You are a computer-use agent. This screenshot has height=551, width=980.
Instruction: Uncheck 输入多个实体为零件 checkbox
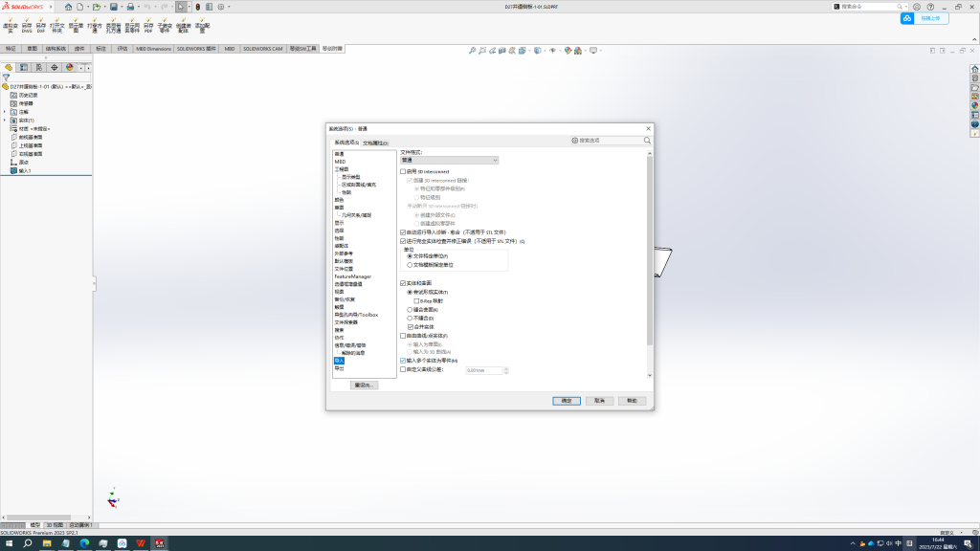coord(403,361)
